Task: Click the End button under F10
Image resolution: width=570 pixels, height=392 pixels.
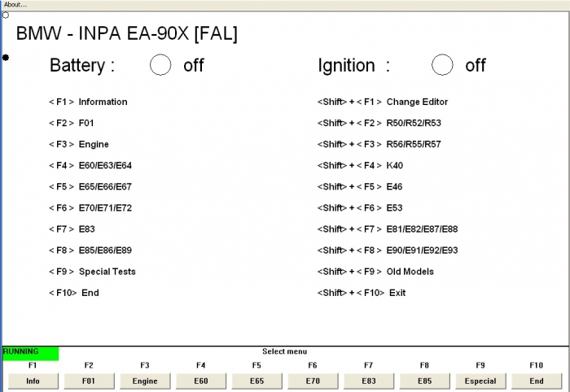Action: coord(537,381)
